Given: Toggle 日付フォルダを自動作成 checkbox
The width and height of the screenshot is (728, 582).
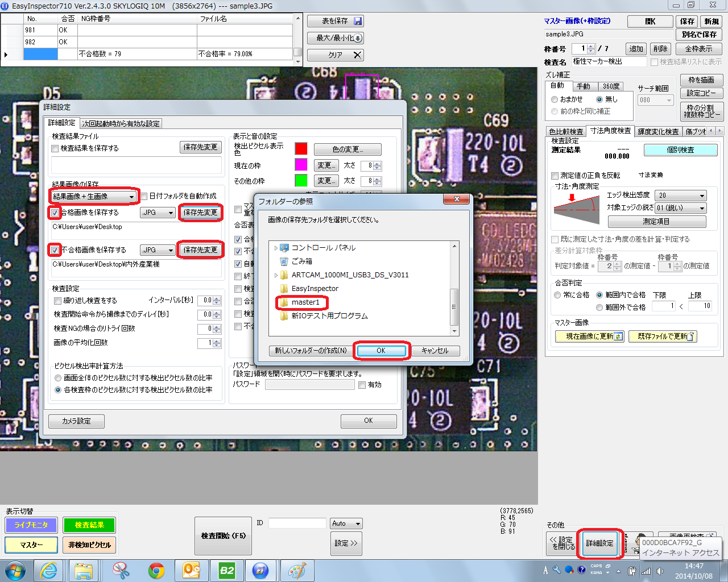Looking at the screenshot, I should (x=144, y=196).
